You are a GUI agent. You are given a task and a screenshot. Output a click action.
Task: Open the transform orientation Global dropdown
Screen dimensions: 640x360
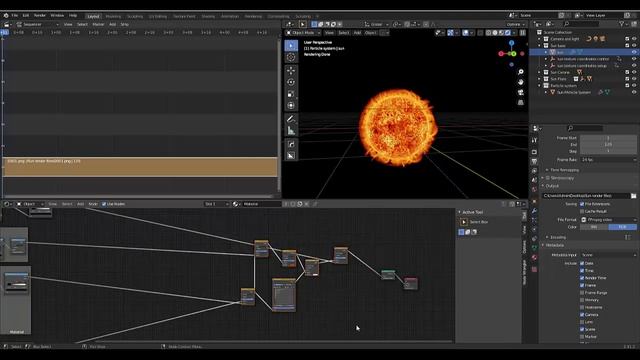point(376,24)
